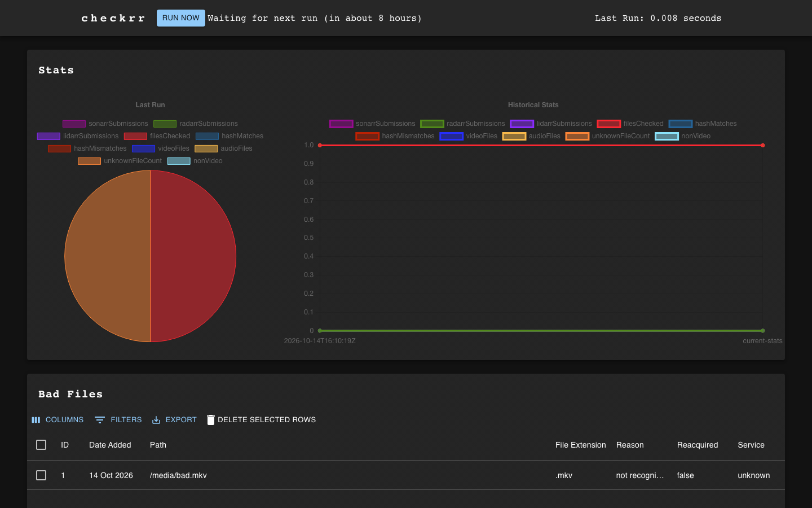
Task: Toggle hashMismatches swatch in Historical Stats legend
Action: (367, 136)
